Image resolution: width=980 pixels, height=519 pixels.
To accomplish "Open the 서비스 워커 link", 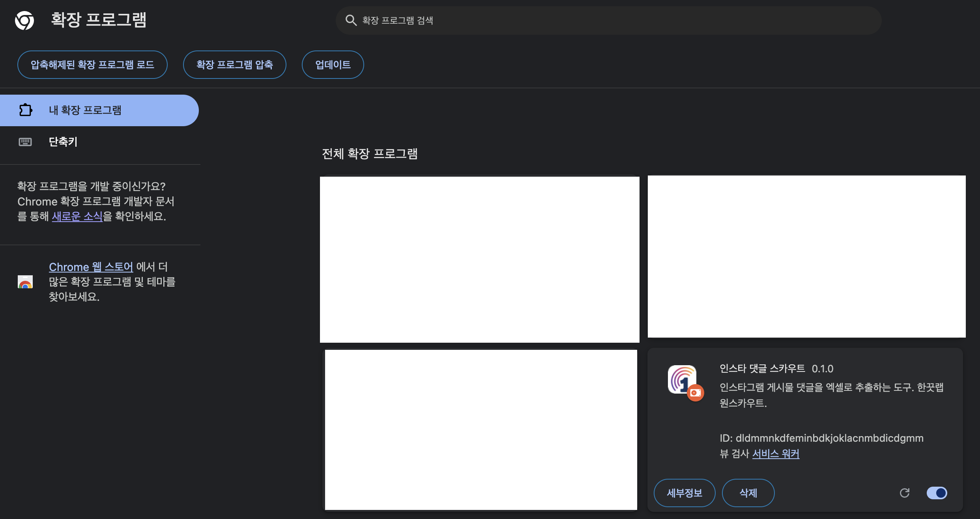I will [776, 454].
